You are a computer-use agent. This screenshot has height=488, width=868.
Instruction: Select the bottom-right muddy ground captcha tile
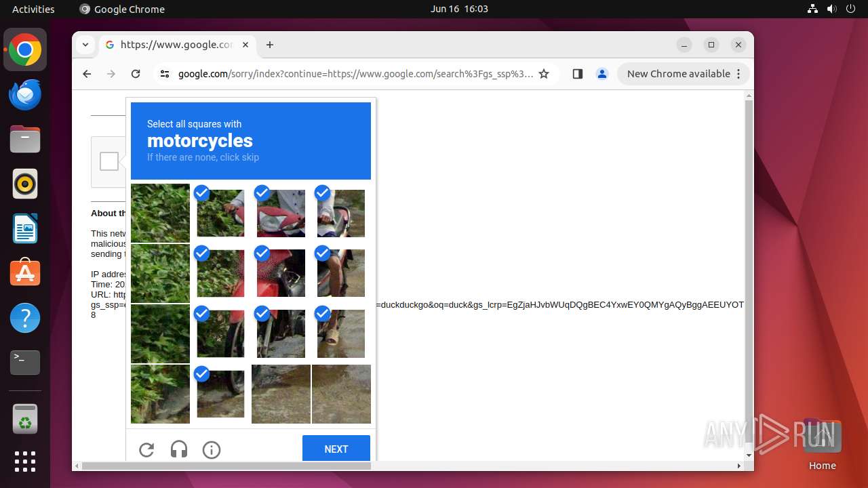click(341, 394)
